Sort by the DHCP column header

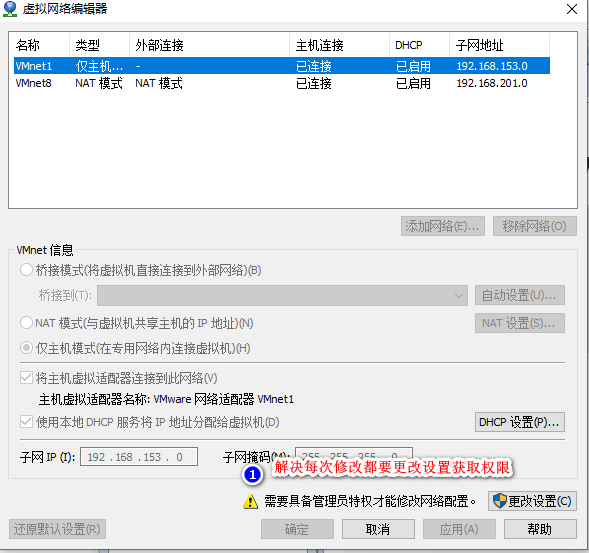click(420, 45)
